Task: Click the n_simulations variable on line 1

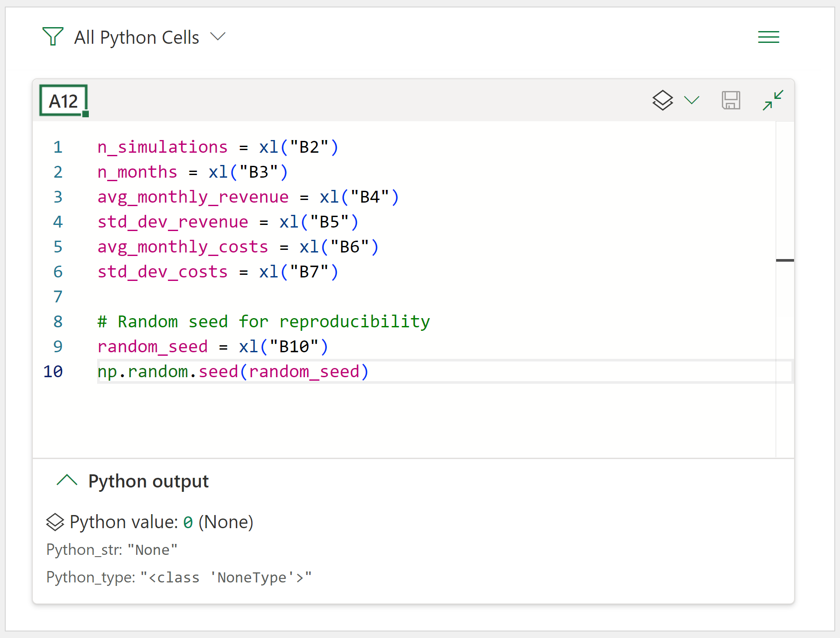Action: click(x=162, y=147)
